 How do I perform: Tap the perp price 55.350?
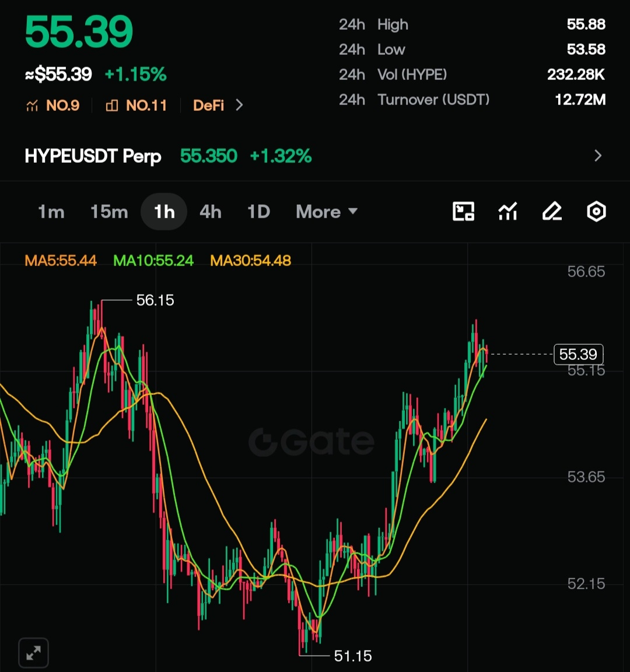coord(209,156)
